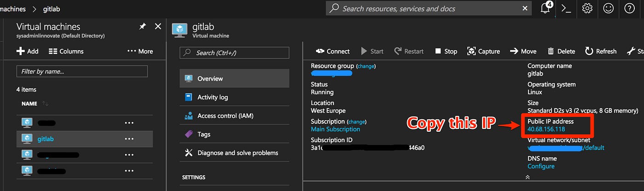Open portal settings gear icon
The image size is (644, 191).
click(587, 8)
